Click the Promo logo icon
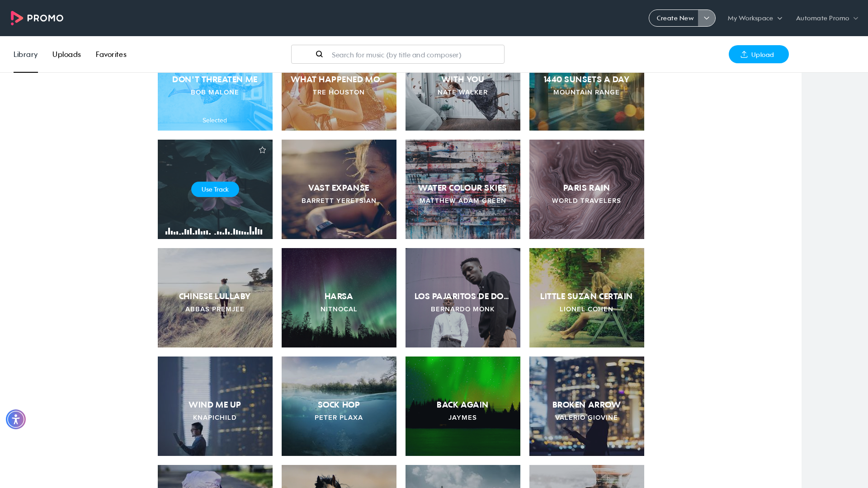 (x=17, y=18)
